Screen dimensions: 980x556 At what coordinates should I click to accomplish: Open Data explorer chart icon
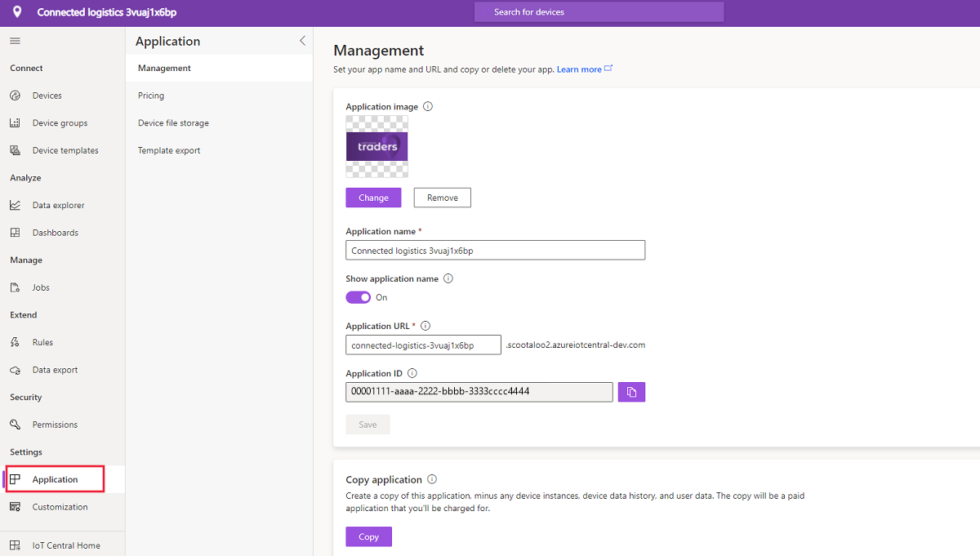point(15,205)
